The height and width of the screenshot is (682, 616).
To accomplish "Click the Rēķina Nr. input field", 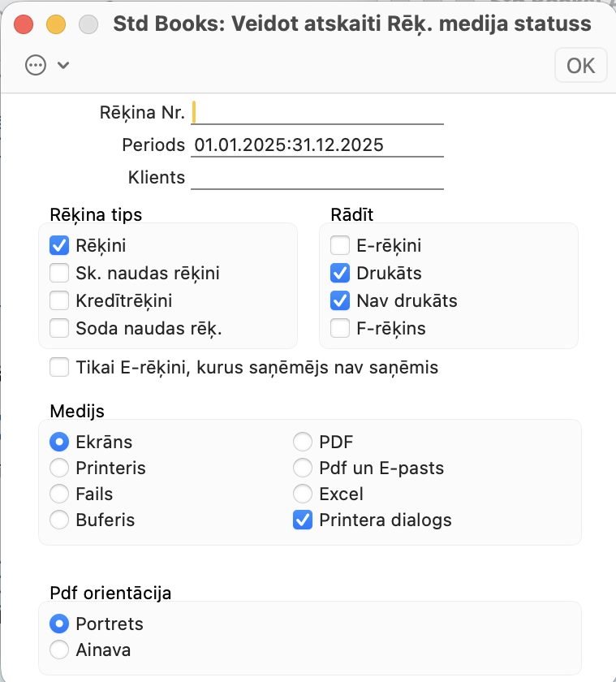I will coord(317,112).
